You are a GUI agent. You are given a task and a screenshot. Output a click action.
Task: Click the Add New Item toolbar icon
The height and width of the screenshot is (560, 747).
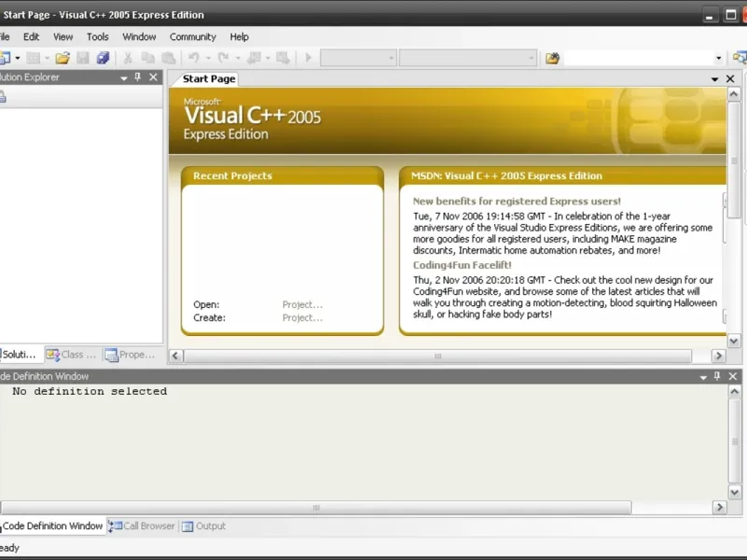click(x=33, y=58)
